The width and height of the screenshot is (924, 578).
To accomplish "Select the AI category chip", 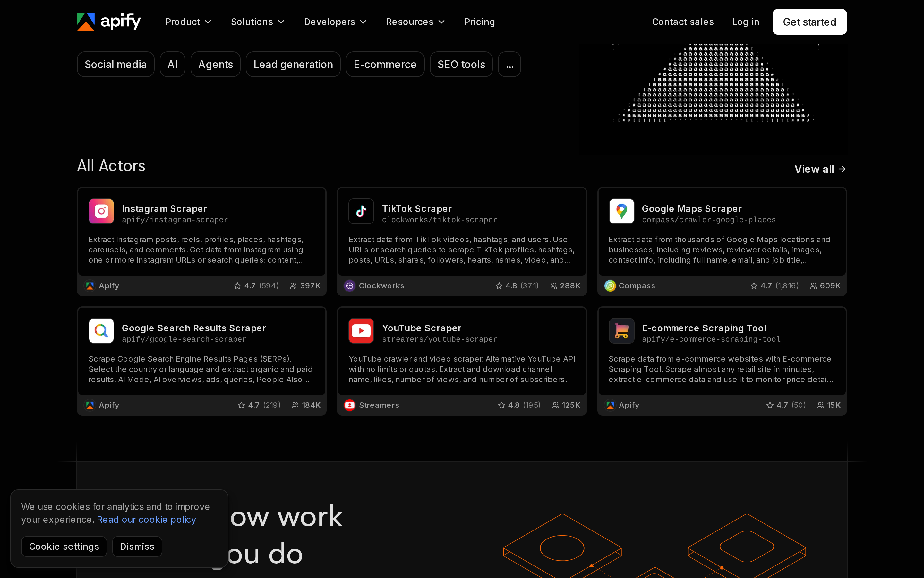I will [173, 64].
